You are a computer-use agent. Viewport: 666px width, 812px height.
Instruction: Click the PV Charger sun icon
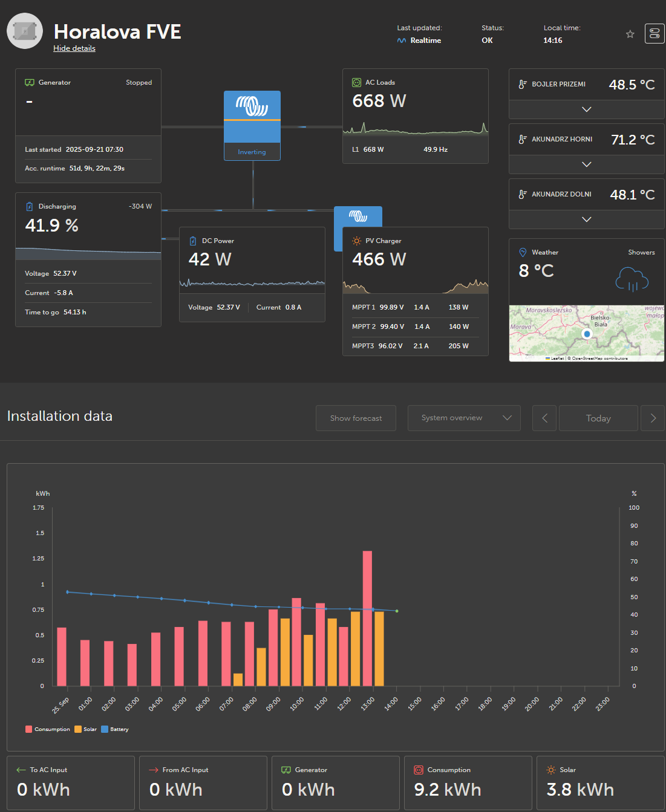[x=356, y=241]
